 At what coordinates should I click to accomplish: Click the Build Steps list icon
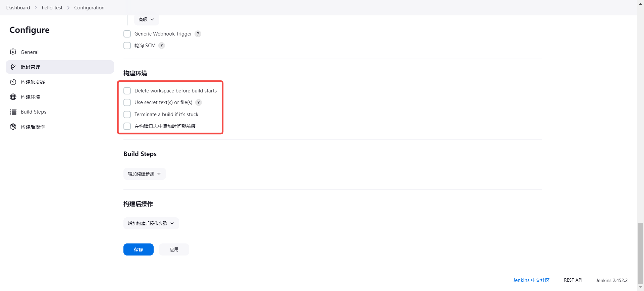[x=13, y=112]
